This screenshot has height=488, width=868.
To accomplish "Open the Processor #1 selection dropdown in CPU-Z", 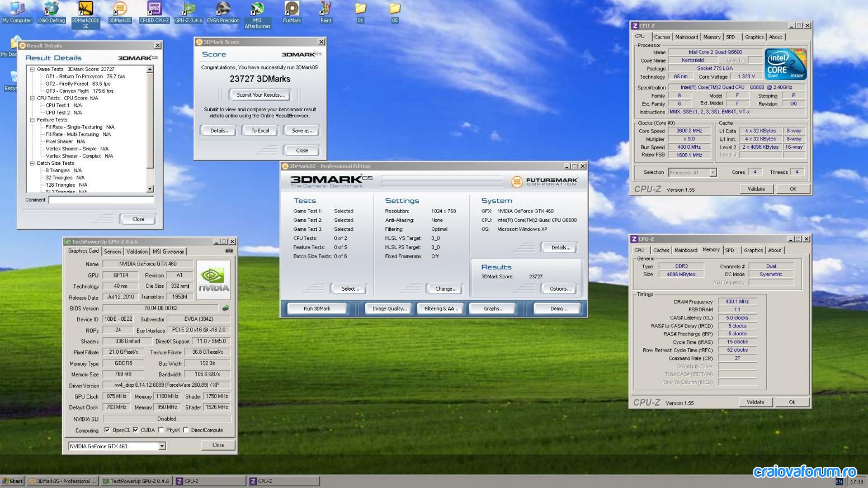I will click(713, 172).
